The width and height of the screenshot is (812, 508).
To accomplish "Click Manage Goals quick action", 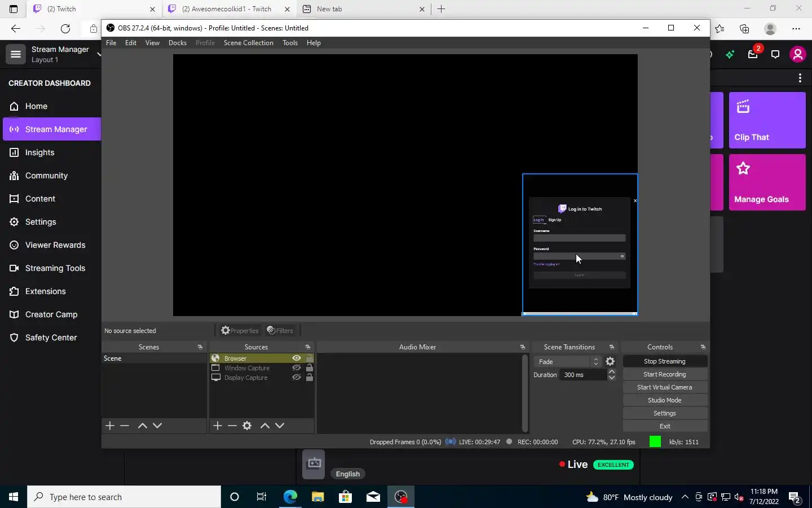I will point(767,182).
